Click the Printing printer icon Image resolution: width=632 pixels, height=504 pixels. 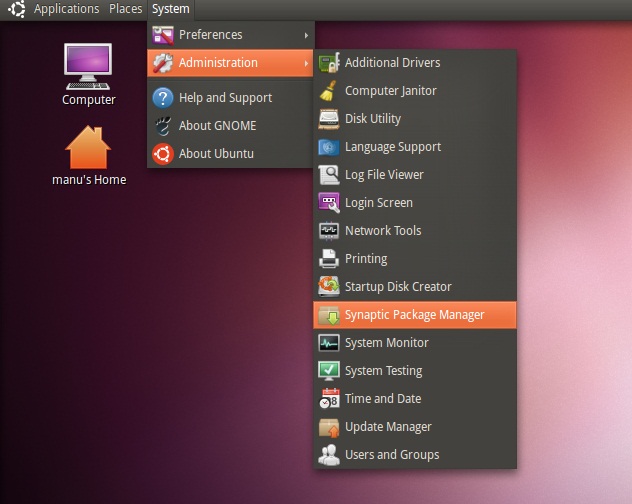pos(329,259)
